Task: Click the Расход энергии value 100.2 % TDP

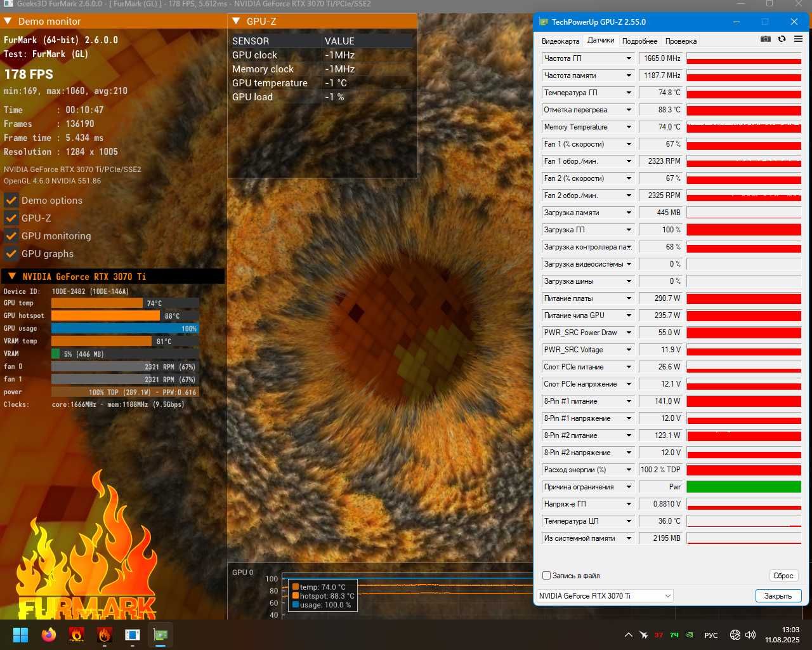Action: pos(660,470)
